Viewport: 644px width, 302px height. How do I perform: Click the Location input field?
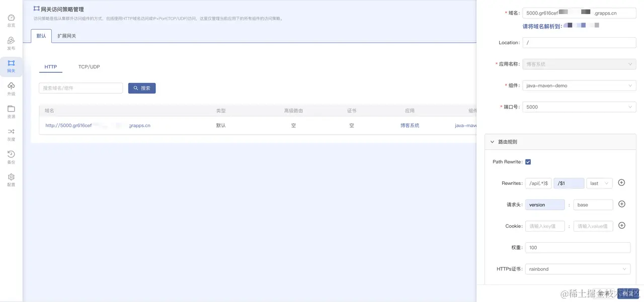coord(579,43)
